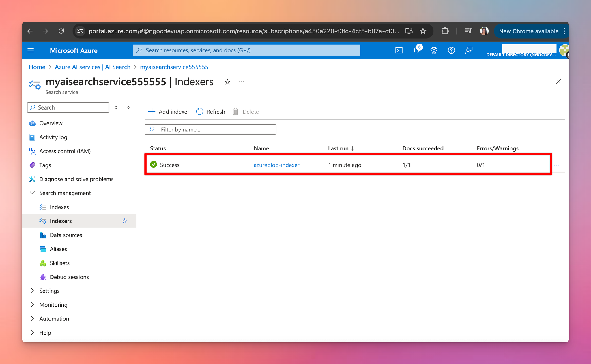Open the azureblob-indexer link
591x364 pixels.
(x=276, y=165)
